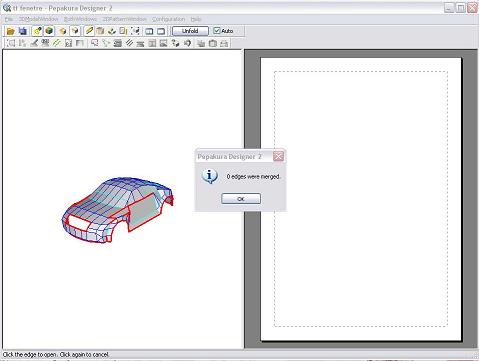Image resolution: width=479 pixels, height=361 pixels.
Task: Click the green textured cube icon
Action: [x=49, y=31]
